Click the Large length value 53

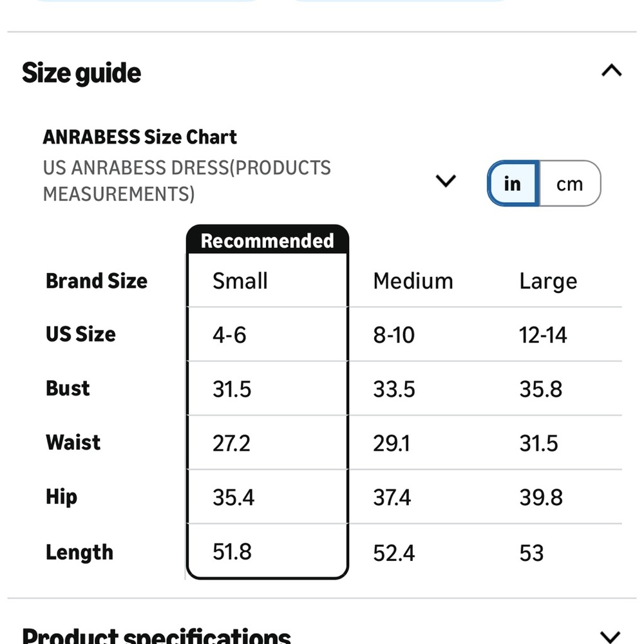[531, 553]
